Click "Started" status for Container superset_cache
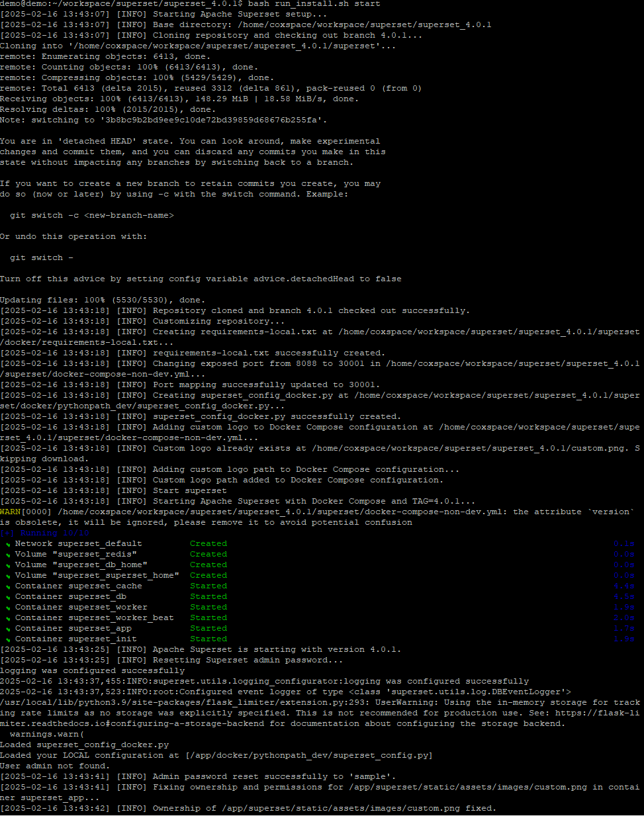The height and width of the screenshot is (816, 644). pos(208,586)
